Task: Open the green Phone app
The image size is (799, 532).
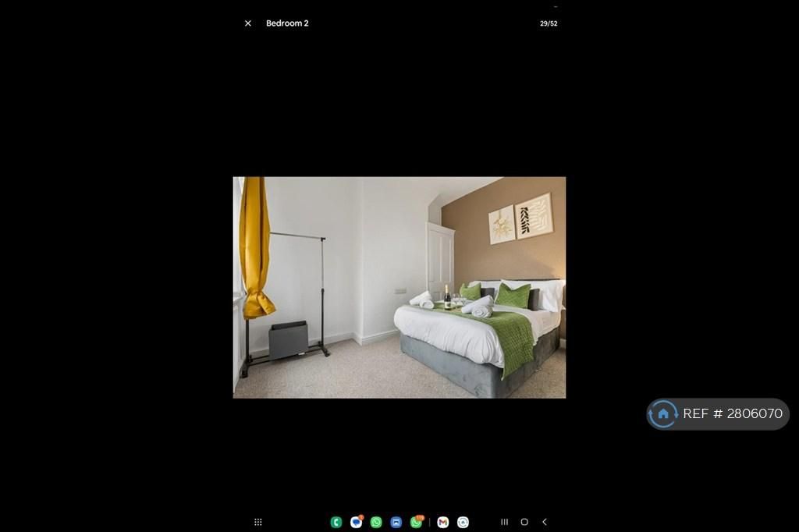Action: click(x=336, y=522)
